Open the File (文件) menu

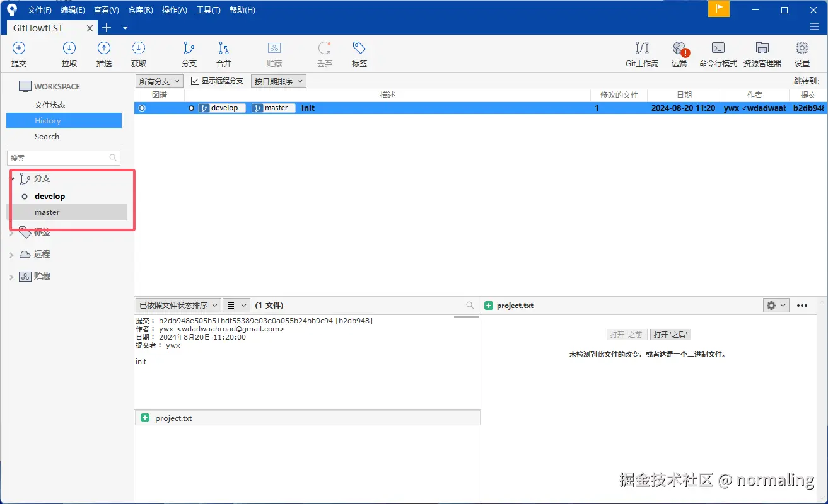click(x=40, y=10)
